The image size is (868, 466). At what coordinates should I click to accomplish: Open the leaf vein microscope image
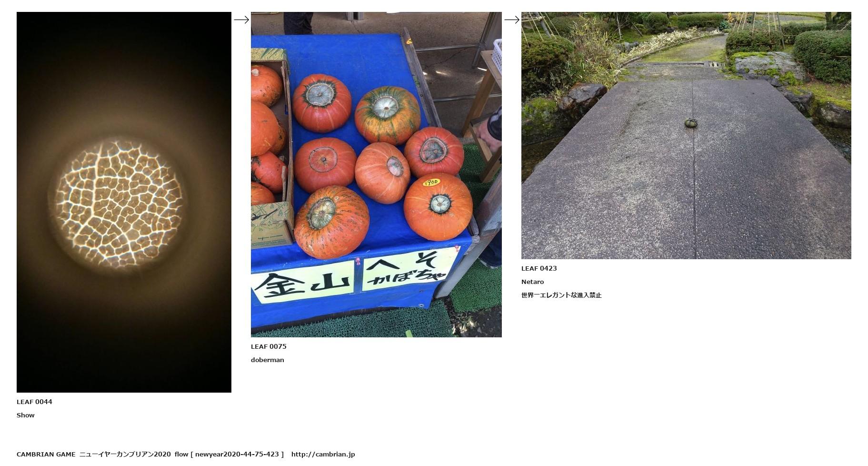(124, 202)
